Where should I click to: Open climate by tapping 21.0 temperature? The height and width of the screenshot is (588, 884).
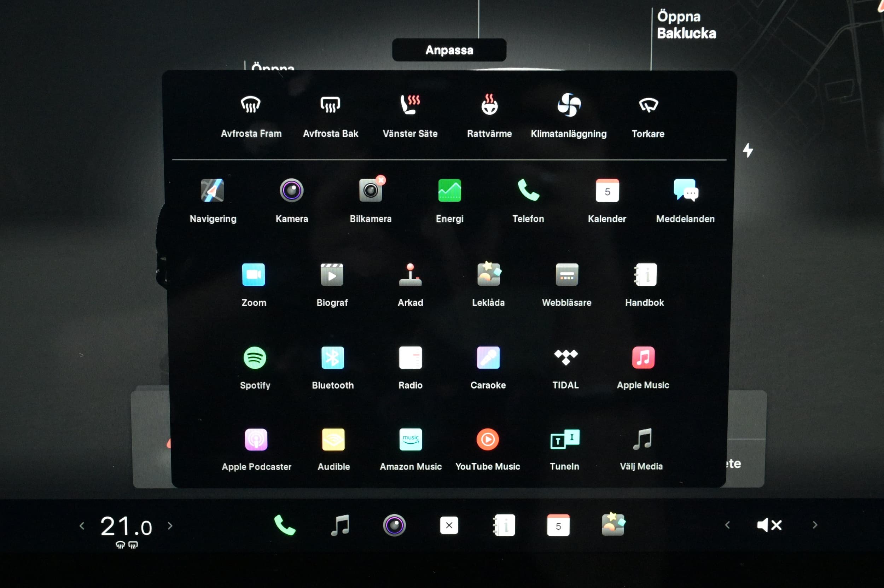(126, 526)
